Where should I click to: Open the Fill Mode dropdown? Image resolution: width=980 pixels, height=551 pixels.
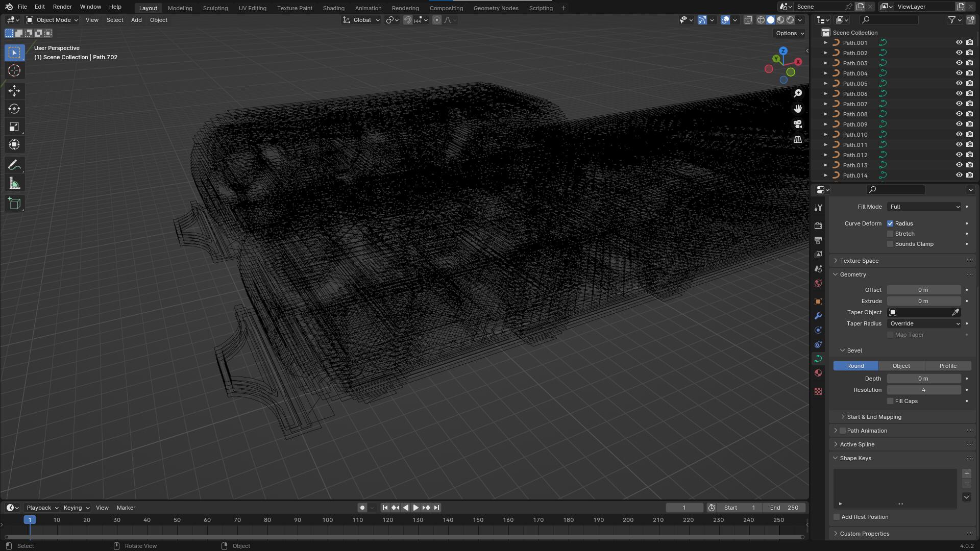tap(924, 207)
